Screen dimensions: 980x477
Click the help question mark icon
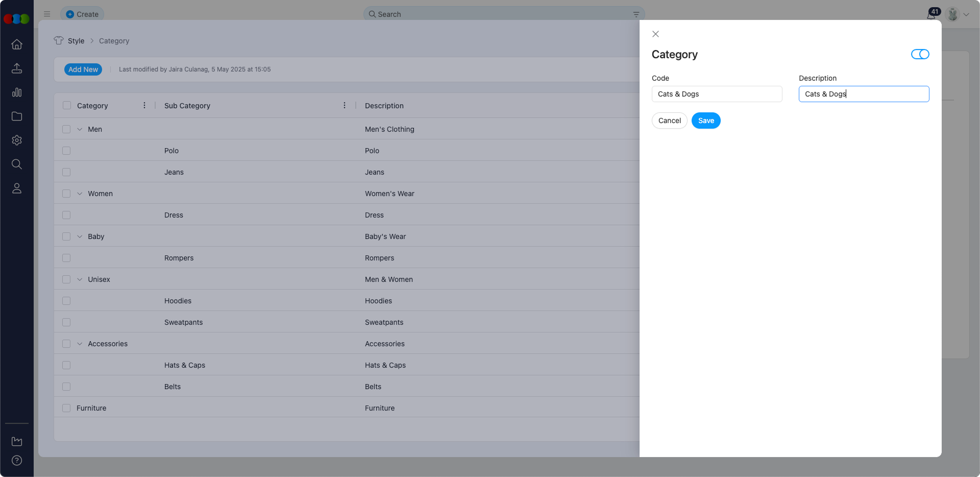tap(17, 460)
